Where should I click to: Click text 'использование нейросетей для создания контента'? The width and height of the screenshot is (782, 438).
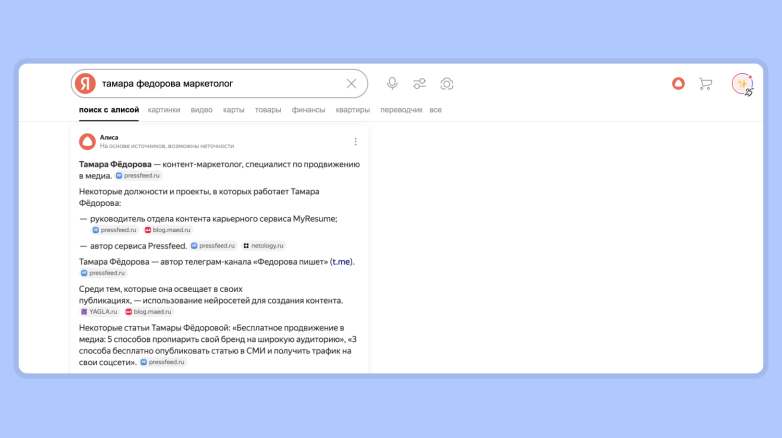click(x=243, y=301)
